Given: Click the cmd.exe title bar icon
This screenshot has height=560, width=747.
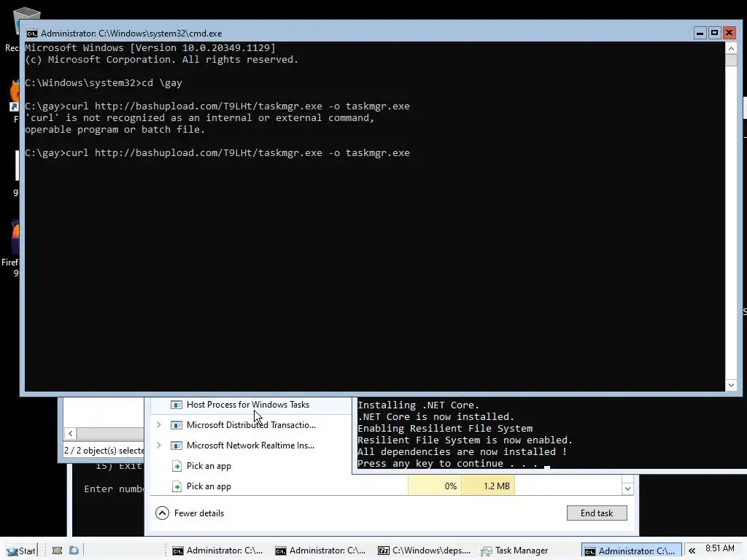Looking at the screenshot, I should click(x=32, y=34).
